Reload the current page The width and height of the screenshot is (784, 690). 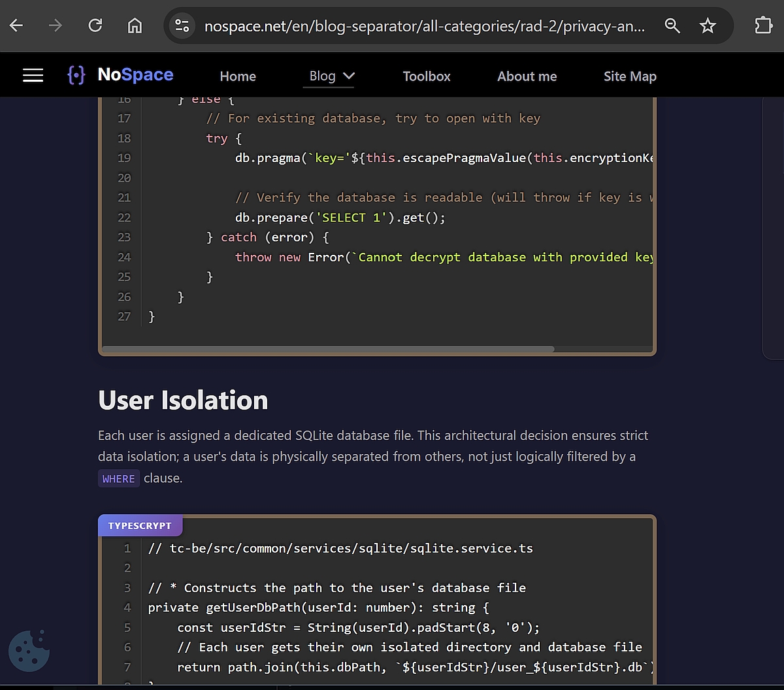[x=95, y=25]
